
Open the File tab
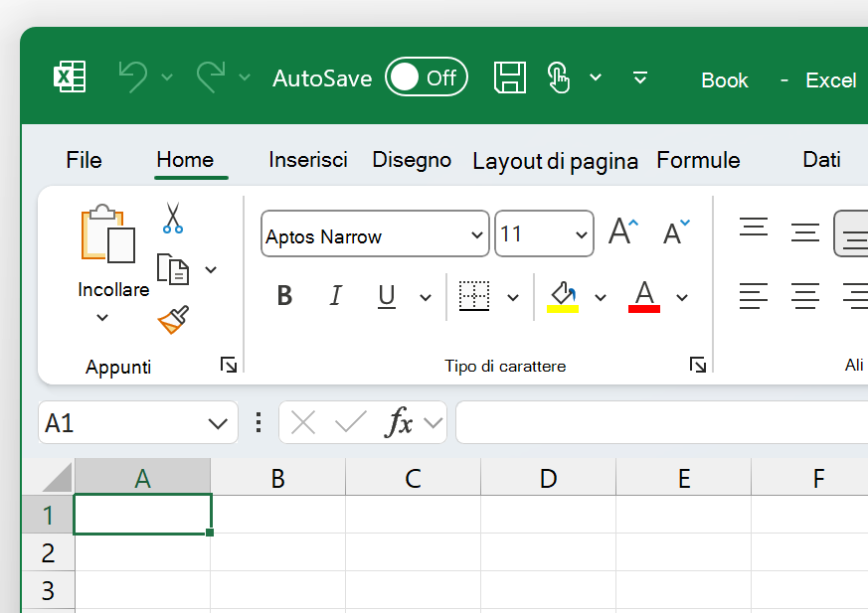[x=84, y=160]
